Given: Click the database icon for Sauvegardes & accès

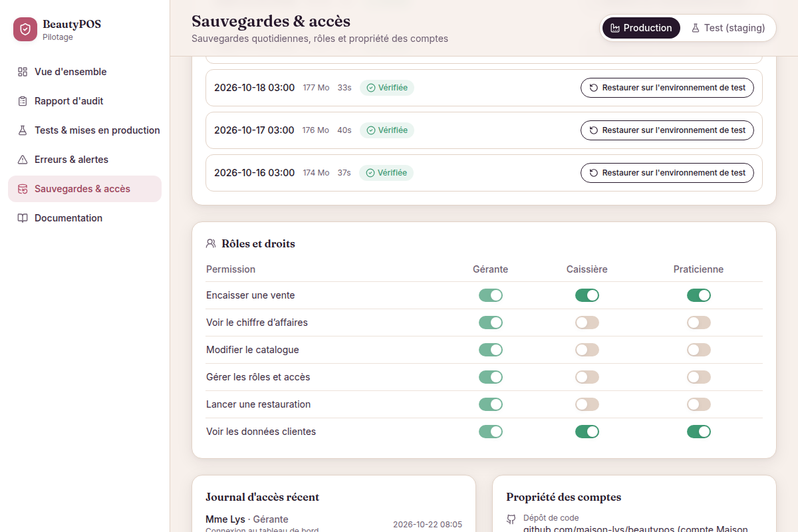Looking at the screenshot, I should 23,189.
